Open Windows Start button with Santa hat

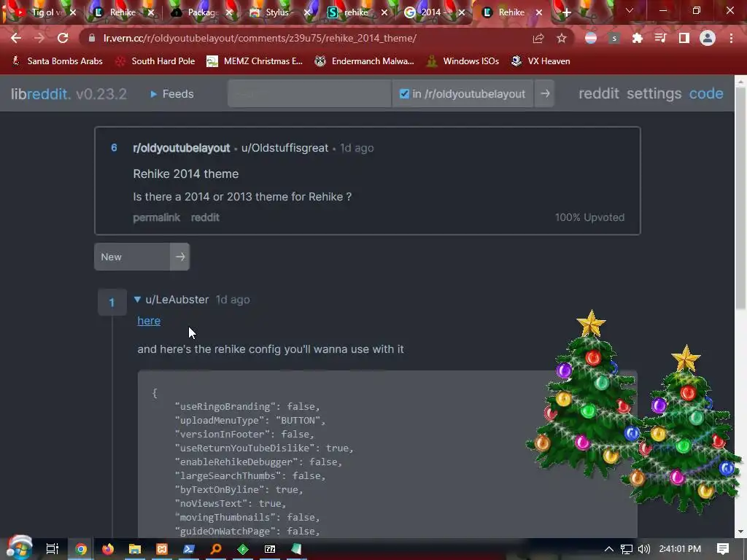(x=18, y=548)
